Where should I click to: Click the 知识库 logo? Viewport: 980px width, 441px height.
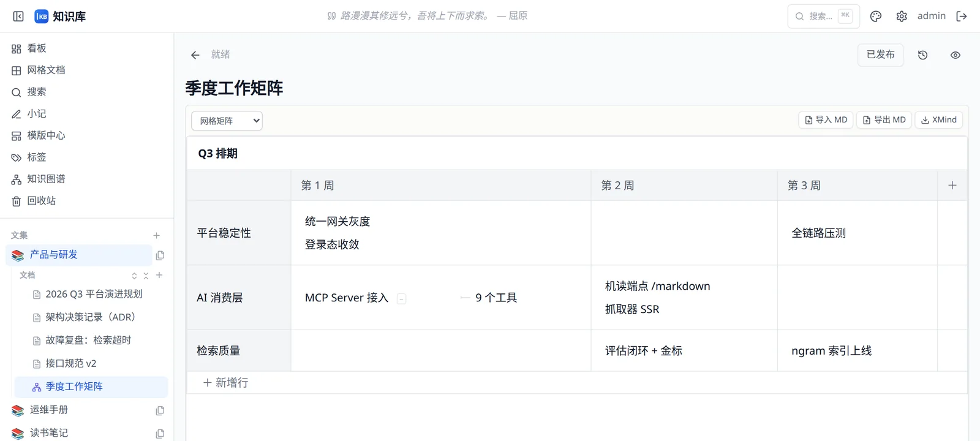pyautogui.click(x=60, y=17)
